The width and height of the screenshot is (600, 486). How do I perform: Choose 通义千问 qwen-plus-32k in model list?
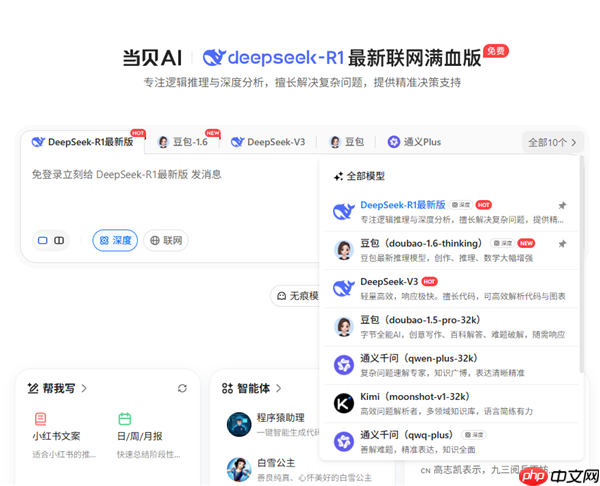pyautogui.click(x=452, y=365)
